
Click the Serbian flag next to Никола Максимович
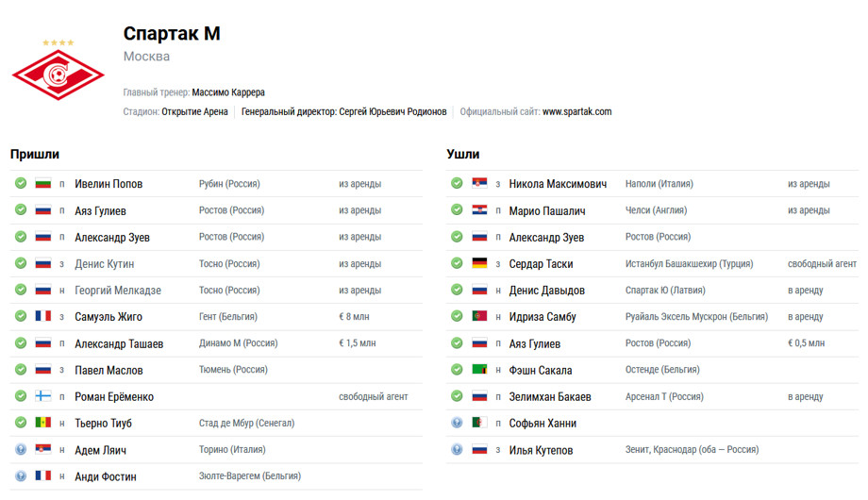(x=479, y=183)
